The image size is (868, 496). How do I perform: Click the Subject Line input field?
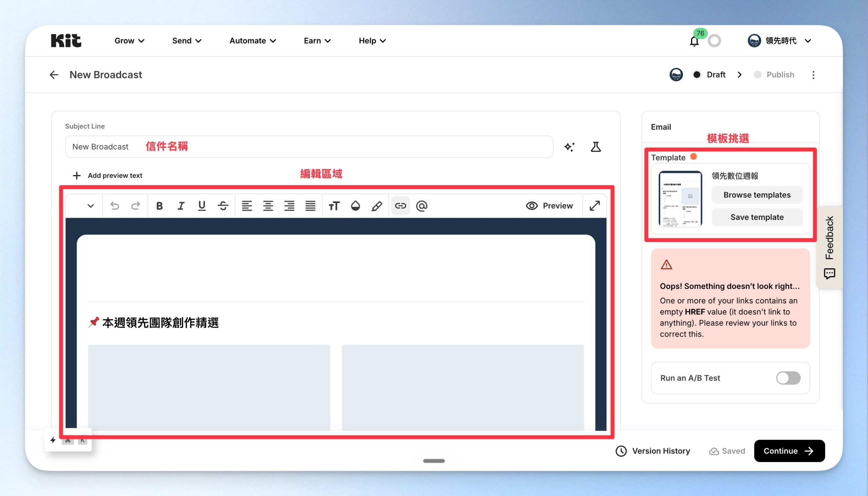click(309, 147)
